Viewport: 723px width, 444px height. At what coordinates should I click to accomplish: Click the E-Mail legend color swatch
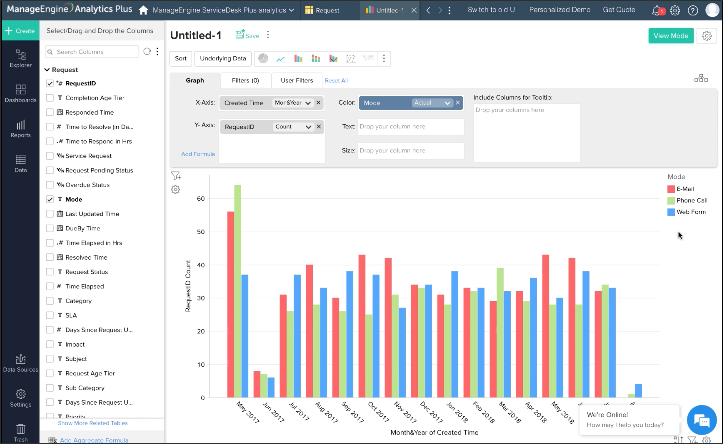click(x=671, y=188)
